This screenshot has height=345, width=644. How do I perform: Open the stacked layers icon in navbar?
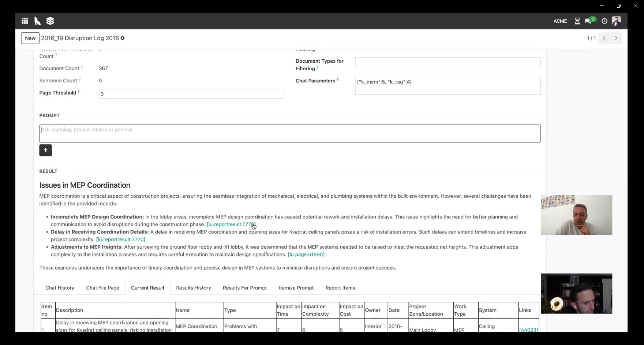pos(50,21)
